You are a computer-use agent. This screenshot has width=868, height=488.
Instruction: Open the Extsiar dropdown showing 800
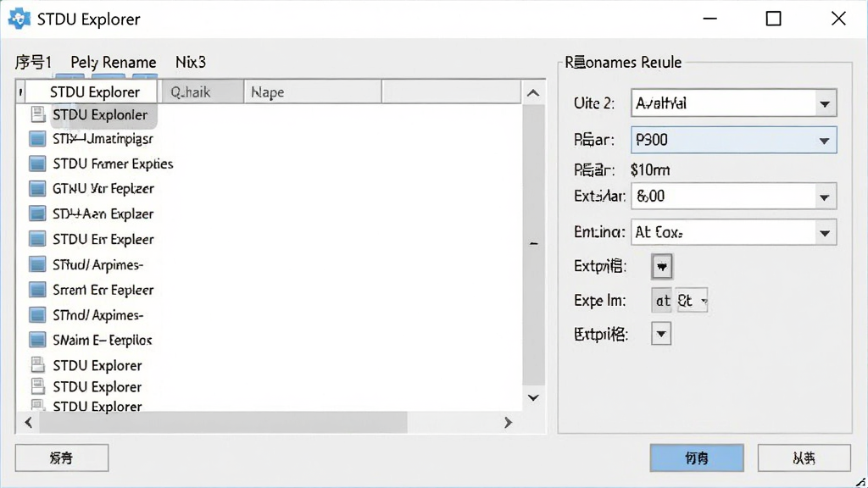click(733, 197)
